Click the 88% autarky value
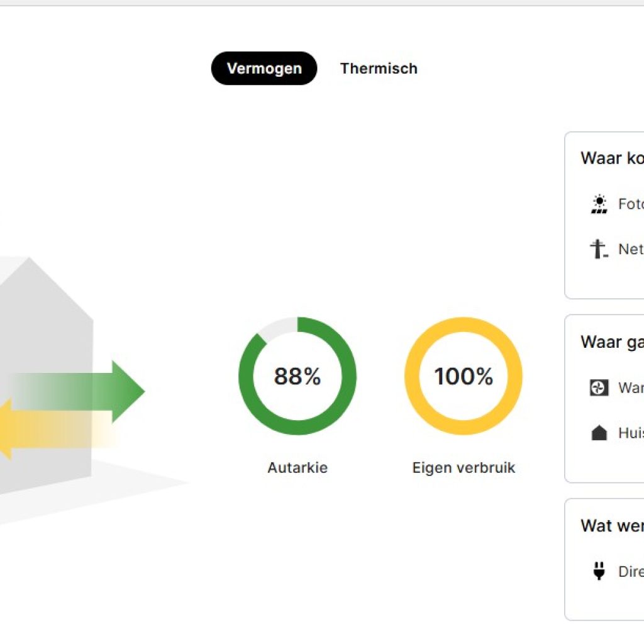 pos(297,377)
